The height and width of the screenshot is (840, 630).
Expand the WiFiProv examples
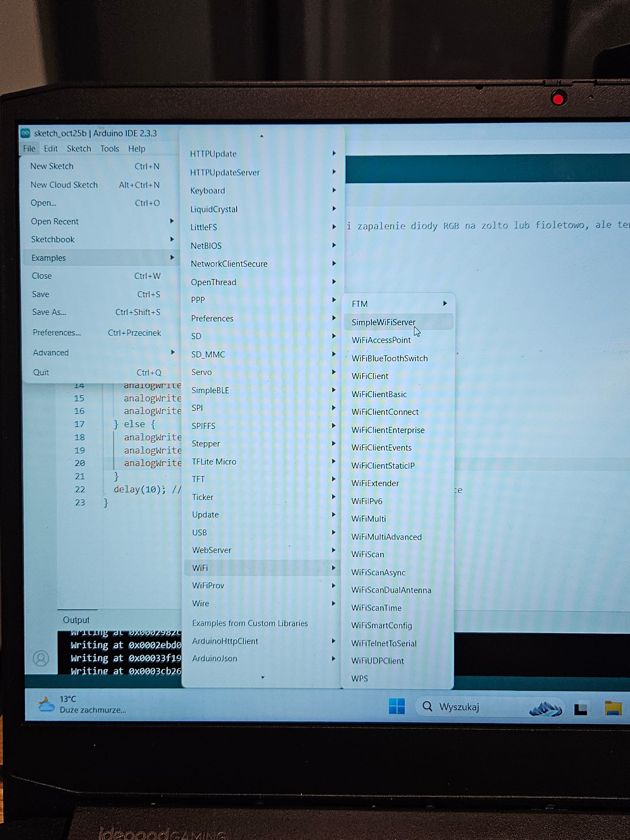[x=262, y=585]
